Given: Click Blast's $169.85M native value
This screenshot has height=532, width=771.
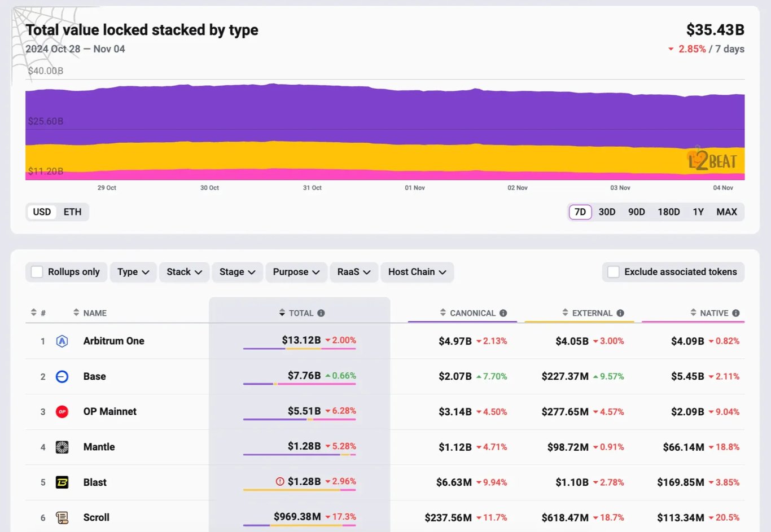Looking at the screenshot, I should coord(681,482).
